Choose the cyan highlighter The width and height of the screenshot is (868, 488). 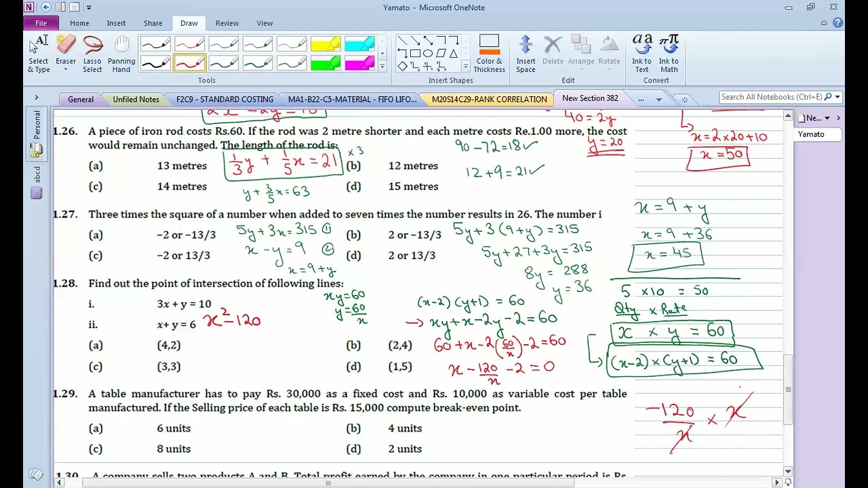tap(359, 45)
